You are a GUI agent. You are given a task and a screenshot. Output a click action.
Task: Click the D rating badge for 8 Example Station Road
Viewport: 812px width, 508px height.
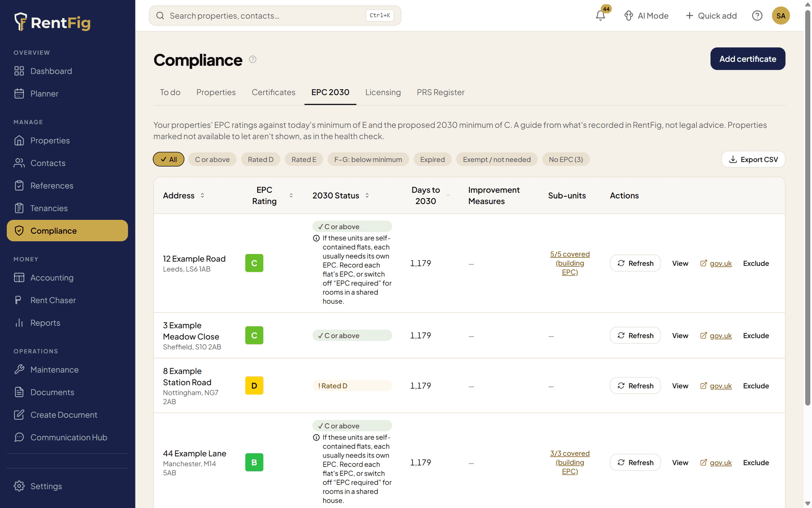(254, 386)
